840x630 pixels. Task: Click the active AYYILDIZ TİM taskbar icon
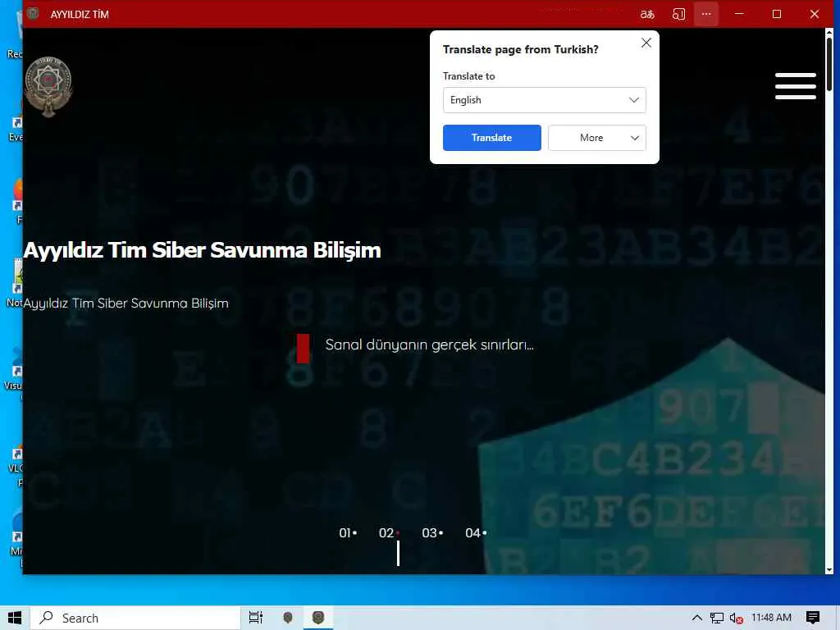coord(318,618)
